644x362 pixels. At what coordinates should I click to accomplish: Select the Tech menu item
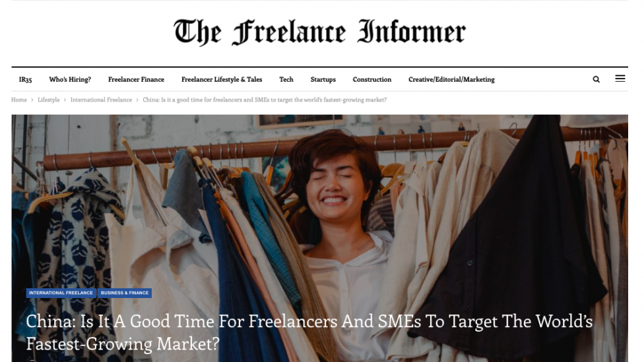coord(286,80)
